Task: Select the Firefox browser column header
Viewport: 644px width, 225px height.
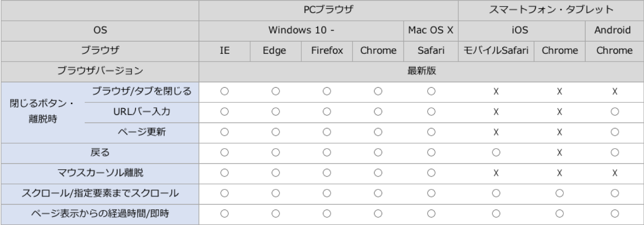Action: coord(327,51)
